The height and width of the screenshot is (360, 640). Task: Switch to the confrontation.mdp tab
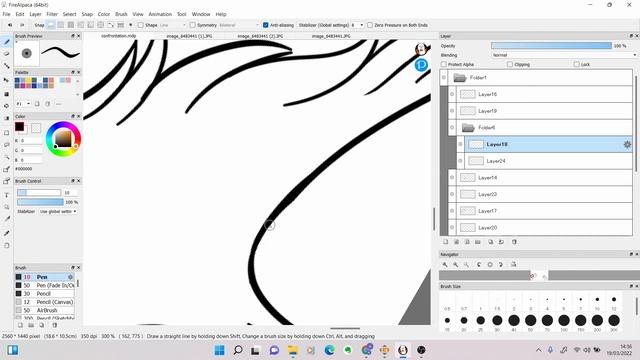click(x=118, y=36)
